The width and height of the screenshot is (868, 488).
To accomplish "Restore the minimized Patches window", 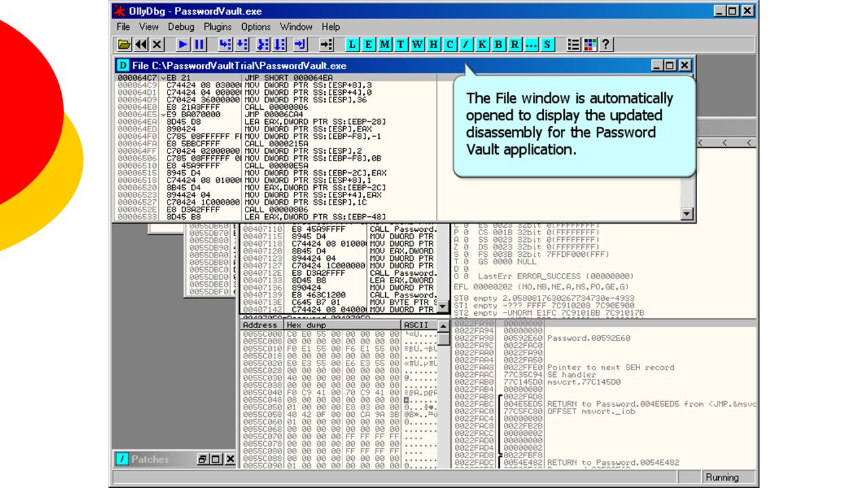I will click(x=202, y=460).
